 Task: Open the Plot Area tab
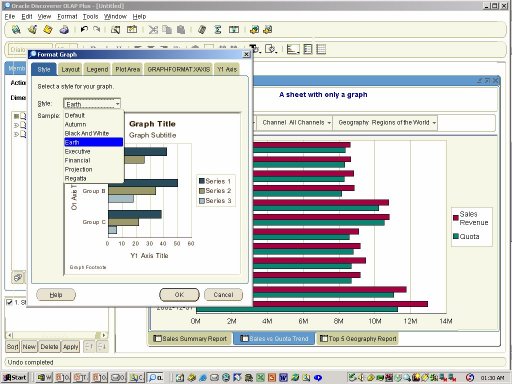128,69
